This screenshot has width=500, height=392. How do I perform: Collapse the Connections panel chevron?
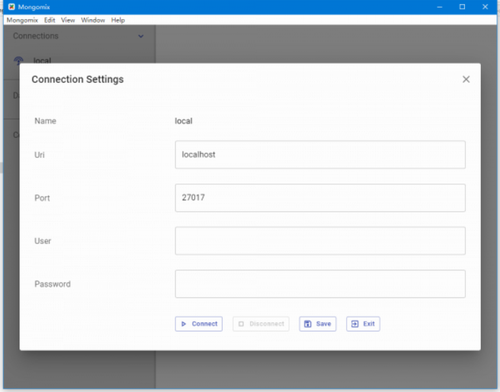click(141, 36)
